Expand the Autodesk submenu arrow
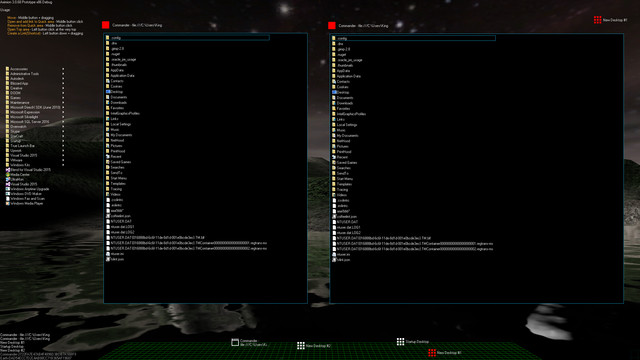Screen dimensions: 640x360 point(63,78)
